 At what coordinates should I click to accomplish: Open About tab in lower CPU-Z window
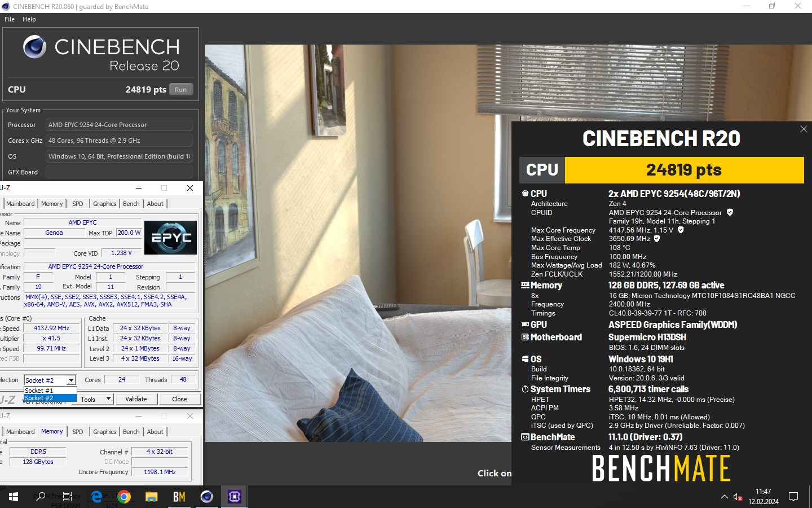155,432
